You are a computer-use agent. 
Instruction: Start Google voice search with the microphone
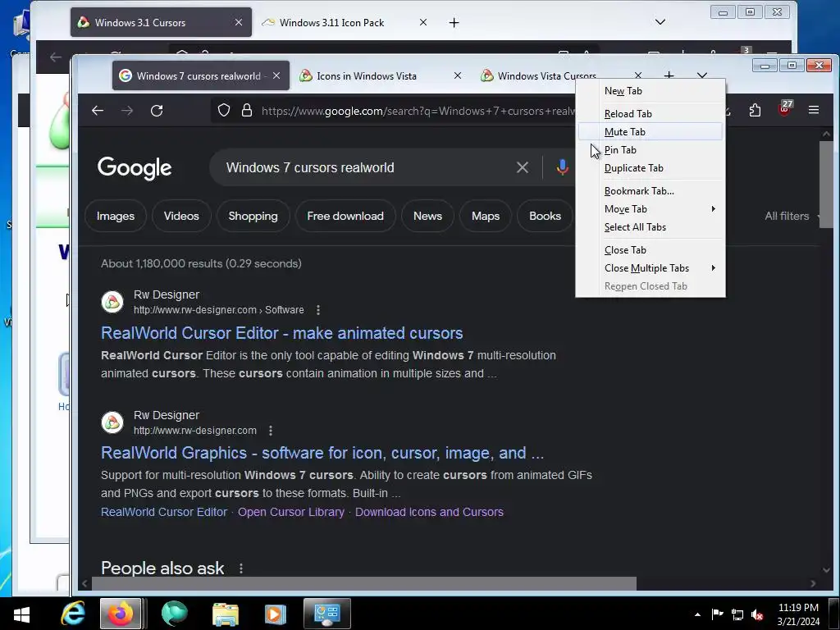click(x=562, y=167)
